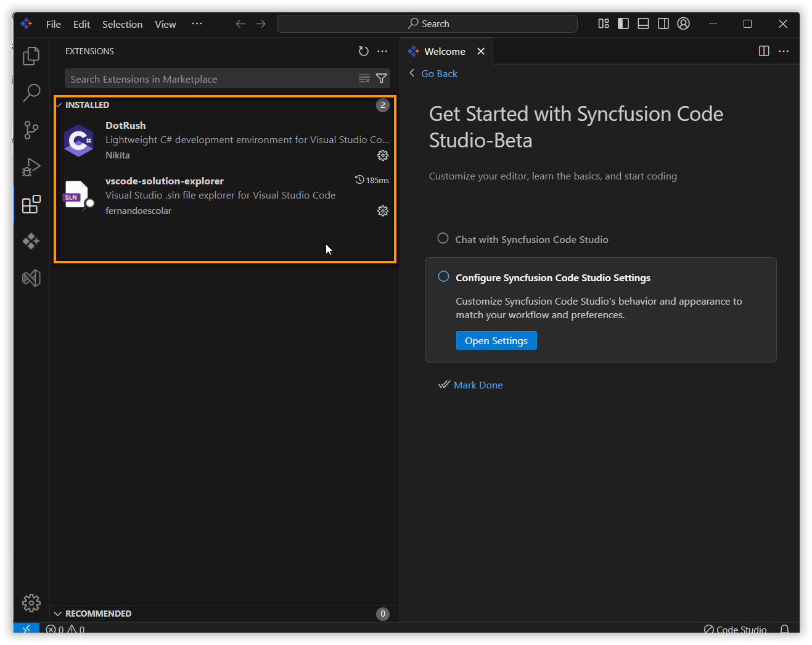Open the title bar overflow menu ellipsis

[x=197, y=23]
